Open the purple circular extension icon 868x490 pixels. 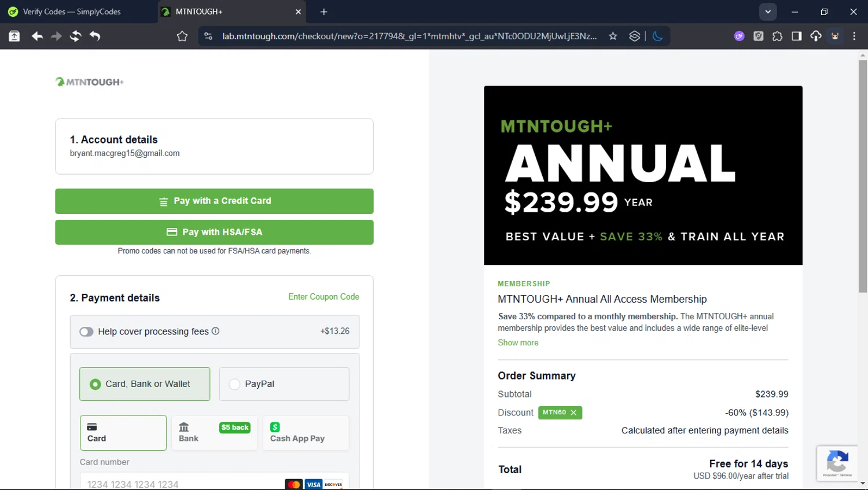740,36
